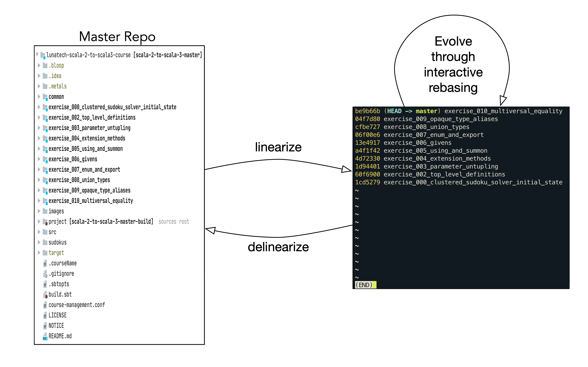Click the LICENSE file icon

click(45, 315)
